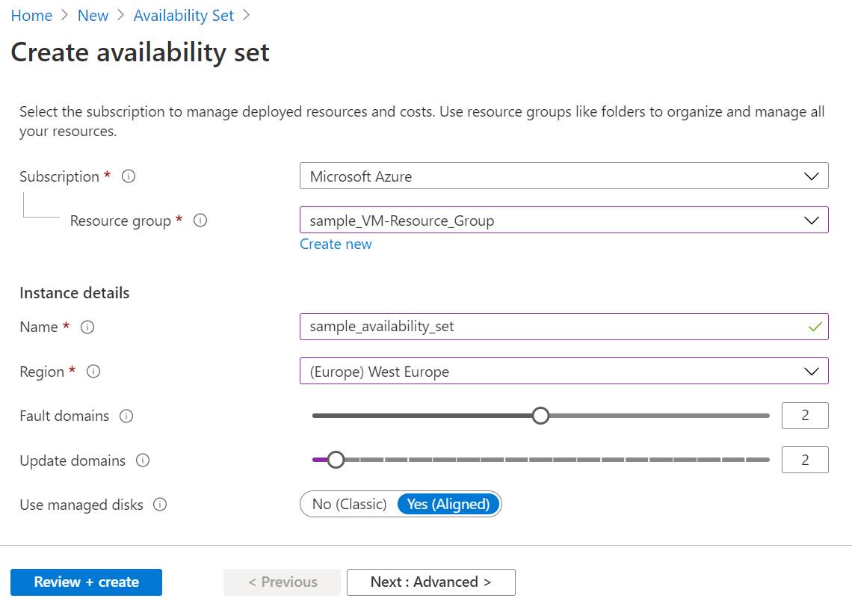
Task: Go to Home breadcrumb
Action: tap(31, 16)
